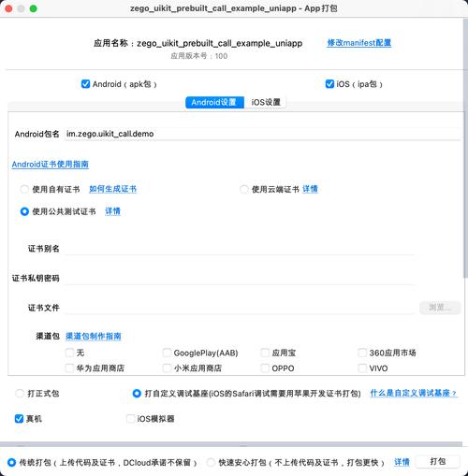The image size is (468, 476).
Task: Select the 打正式包 radio option
Action: point(20,394)
